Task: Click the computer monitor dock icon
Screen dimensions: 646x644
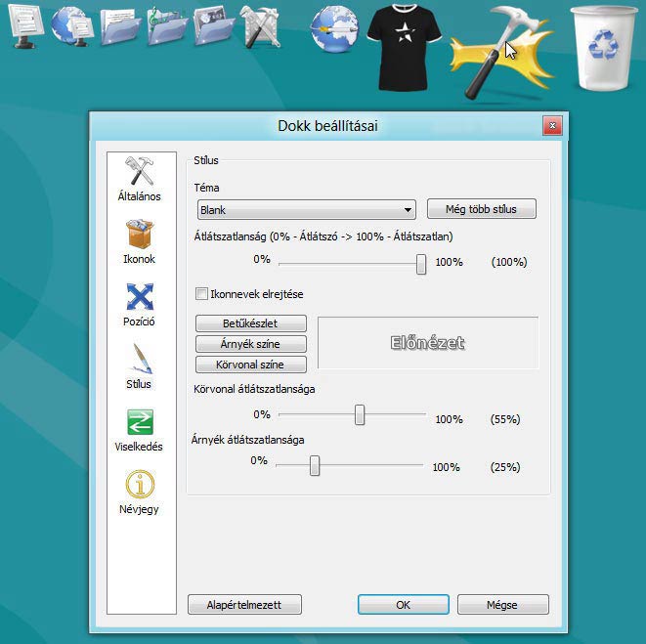Action: tap(25, 26)
